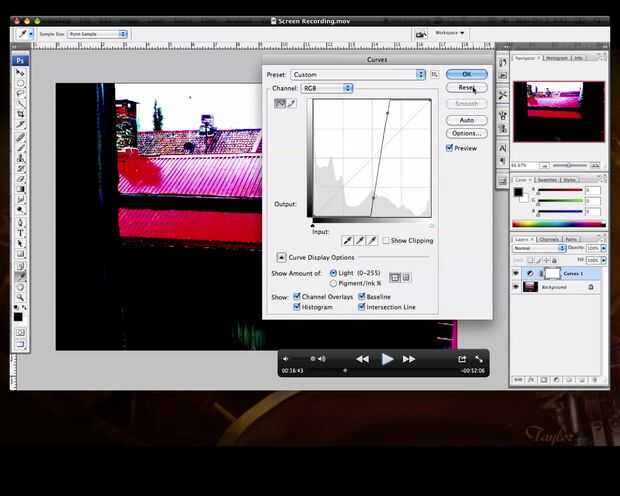
Task: Click the Auto button in Curves
Action: [467, 120]
